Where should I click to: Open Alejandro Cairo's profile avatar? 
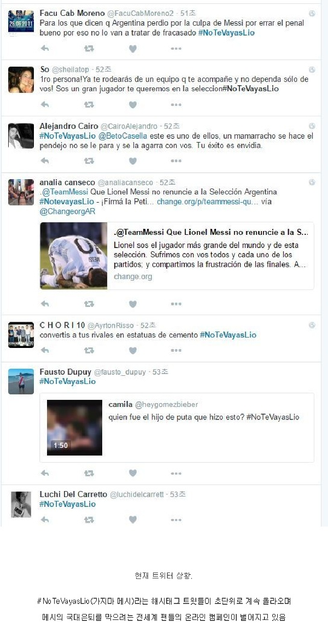coord(21,135)
